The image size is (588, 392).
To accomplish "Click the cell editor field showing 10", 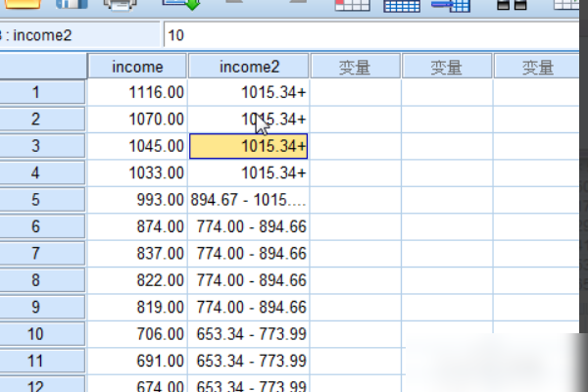I will (372, 35).
